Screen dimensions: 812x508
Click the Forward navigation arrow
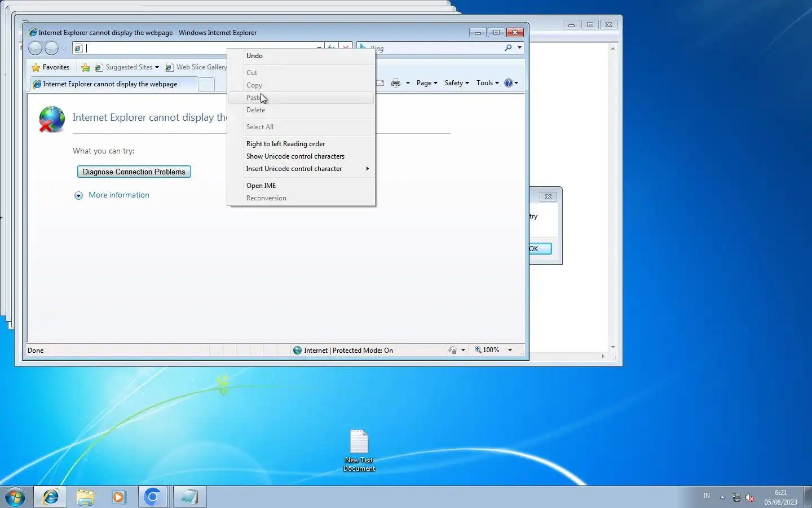[x=51, y=49]
